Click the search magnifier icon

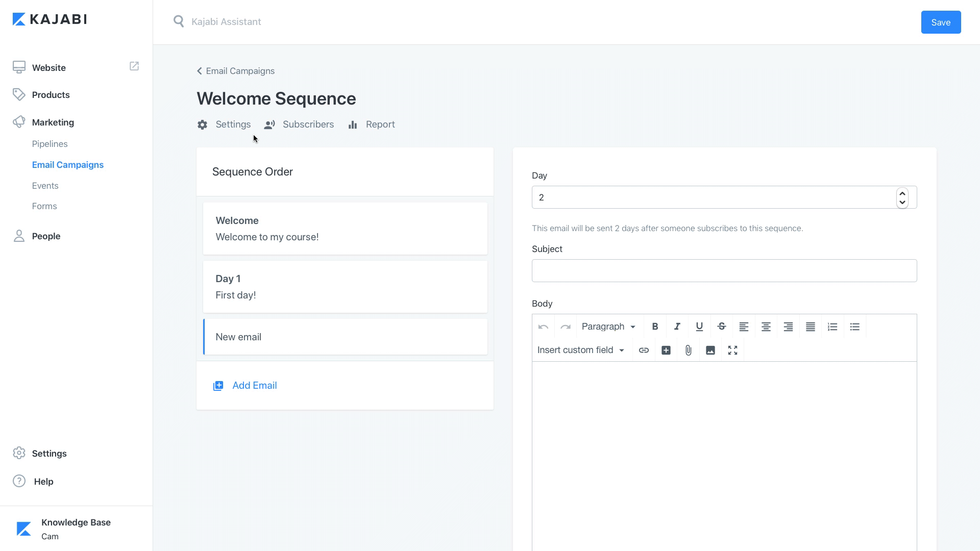(x=179, y=21)
